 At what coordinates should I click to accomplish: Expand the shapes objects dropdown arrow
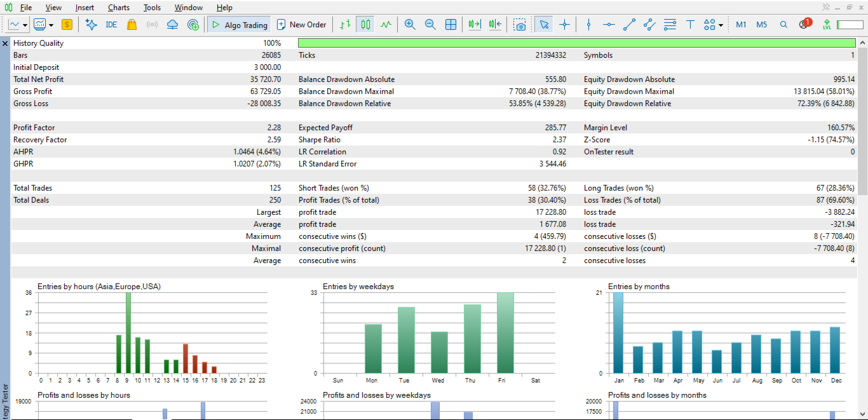click(x=721, y=25)
